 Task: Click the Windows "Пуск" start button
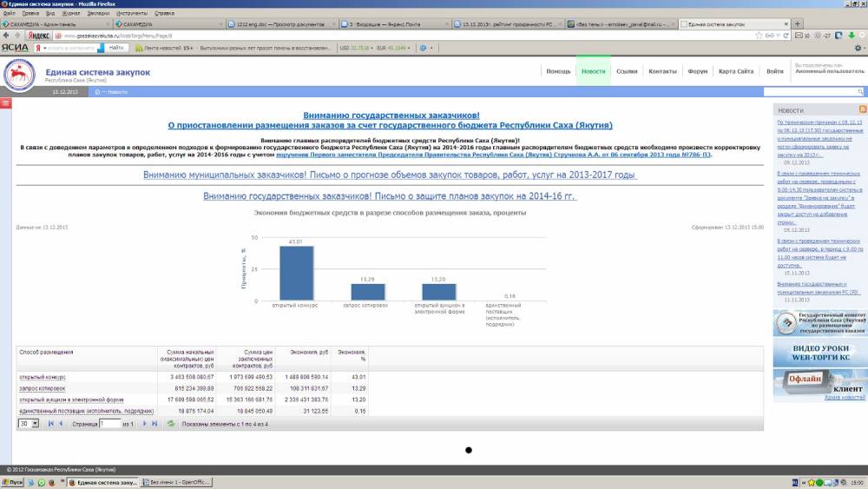(13, 482)
